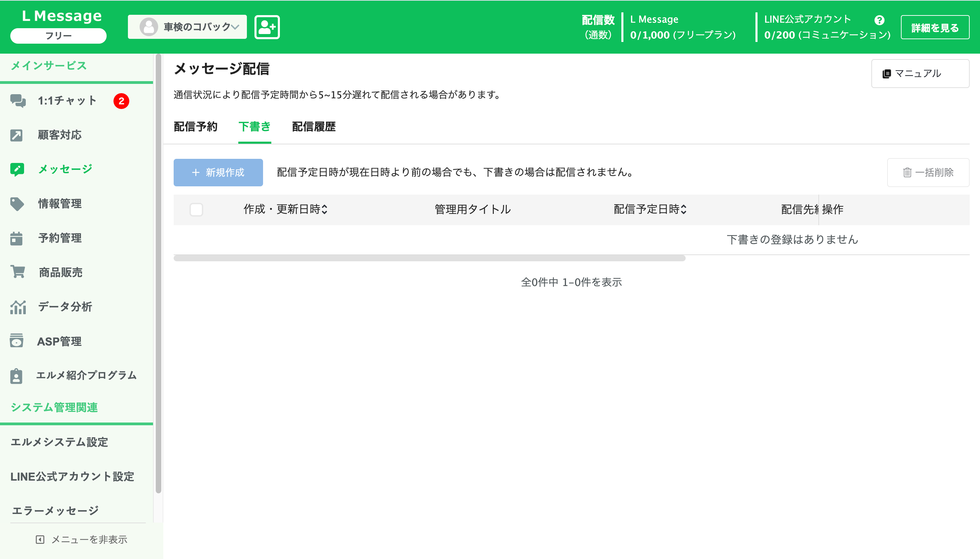Sort by 配信予定日時 column arrows
Image resolution: width=980 pixels, height=559 pixels.
tap(684, 209)
